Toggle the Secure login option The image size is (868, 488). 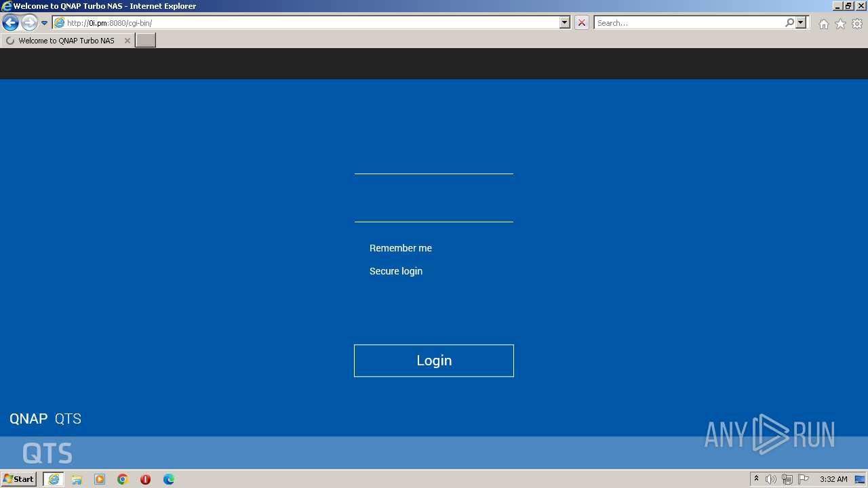(395, 271)
